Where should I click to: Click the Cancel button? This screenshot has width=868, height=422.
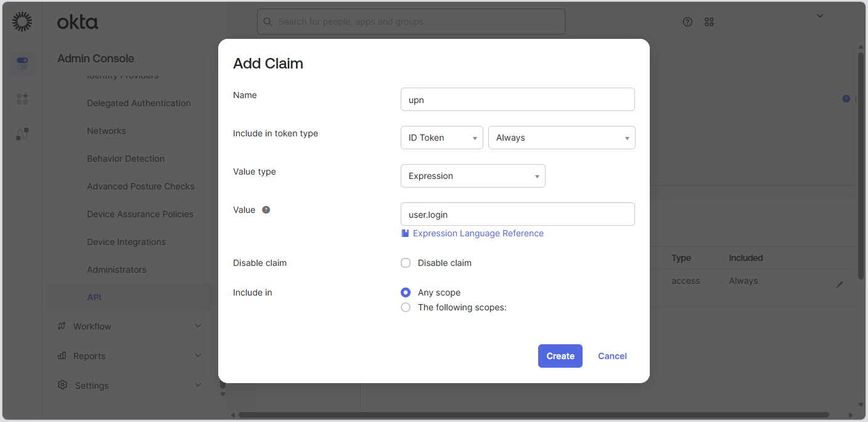point(612,356)
